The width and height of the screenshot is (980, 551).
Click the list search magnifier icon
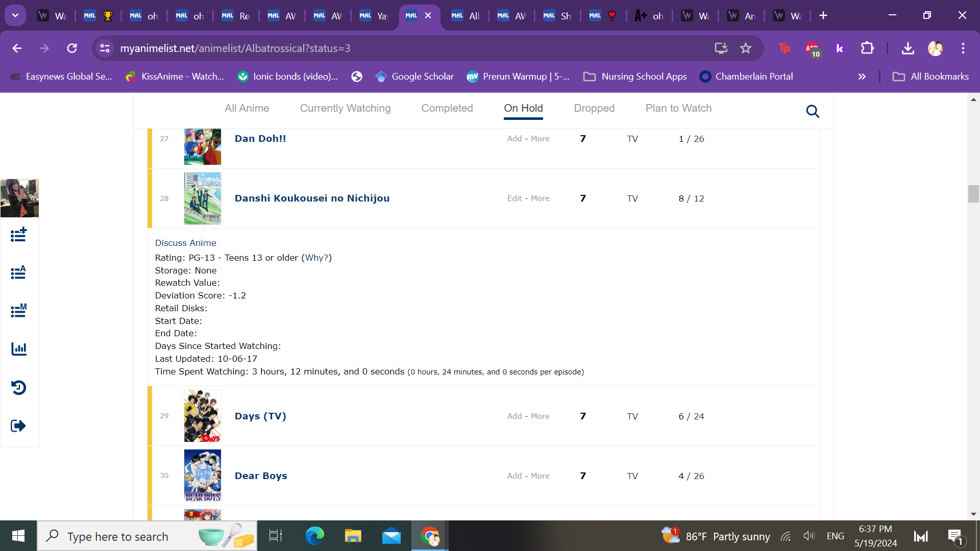(813, 111)
